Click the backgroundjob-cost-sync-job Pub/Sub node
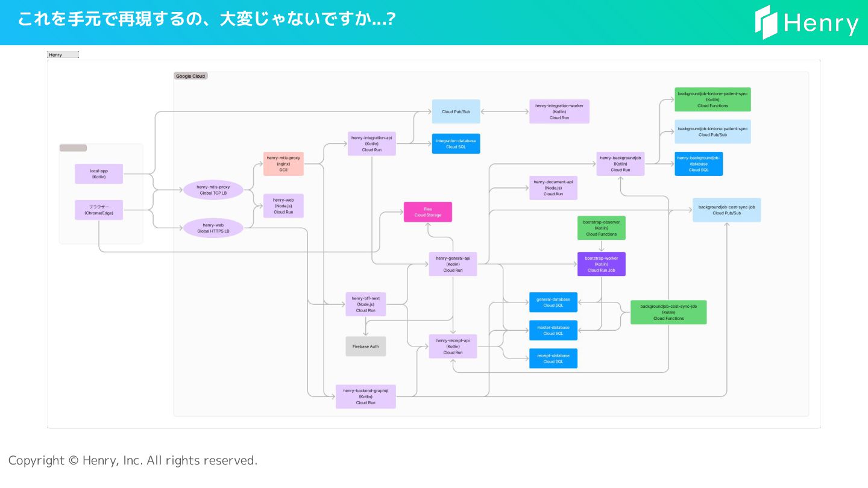This screenshot has width=868, height=488. (726, 210)
